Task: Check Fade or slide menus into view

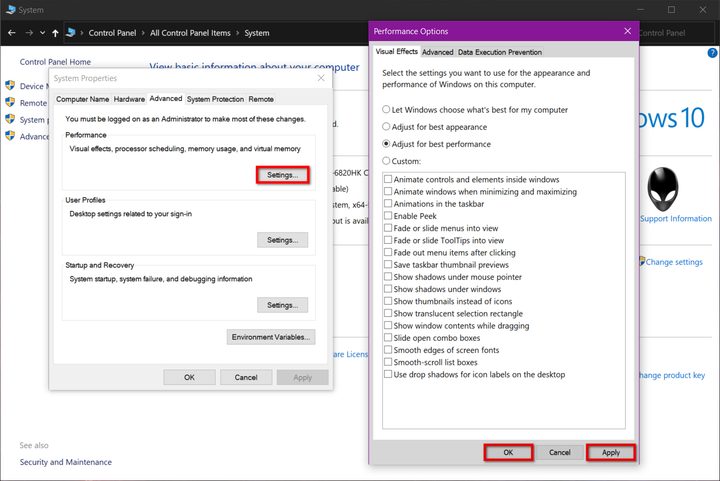Action: (x=388, y=228)
